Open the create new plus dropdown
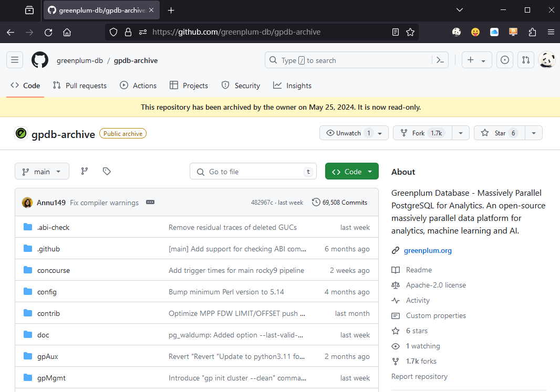This screenshot has height=392, width=560. (x=476, y=60)
